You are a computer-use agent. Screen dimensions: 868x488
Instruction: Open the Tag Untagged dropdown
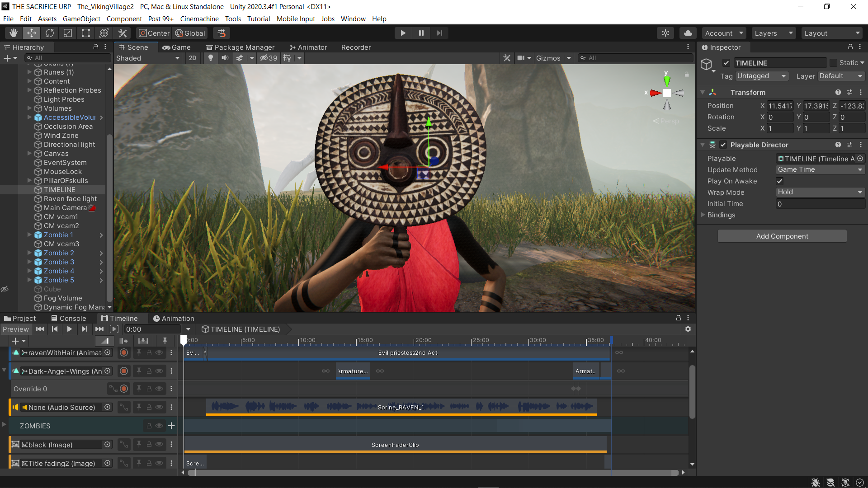pos(762,76)
